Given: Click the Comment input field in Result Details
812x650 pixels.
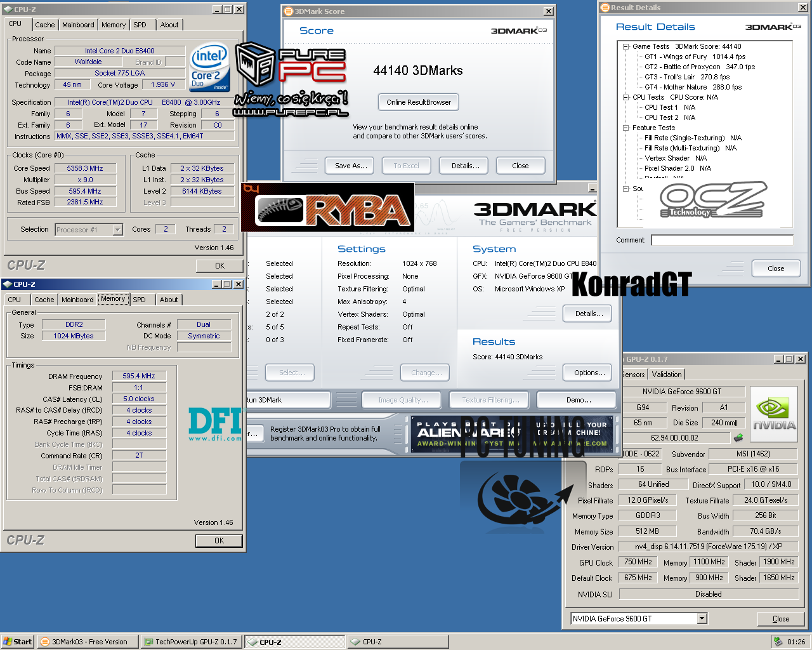Looking at the screenshot, I should coord(722,240).
